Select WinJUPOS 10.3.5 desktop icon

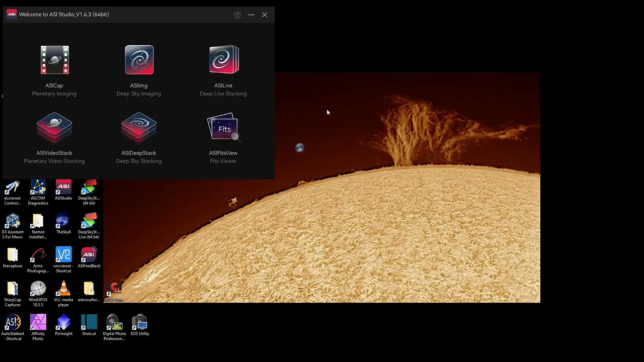click(x=38, y=294)
